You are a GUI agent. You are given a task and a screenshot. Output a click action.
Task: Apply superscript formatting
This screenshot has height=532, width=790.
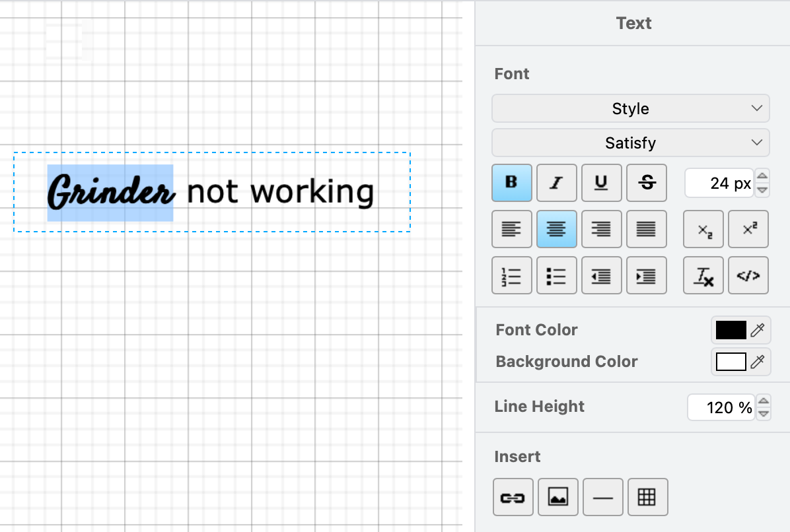[x=748, y=229]
